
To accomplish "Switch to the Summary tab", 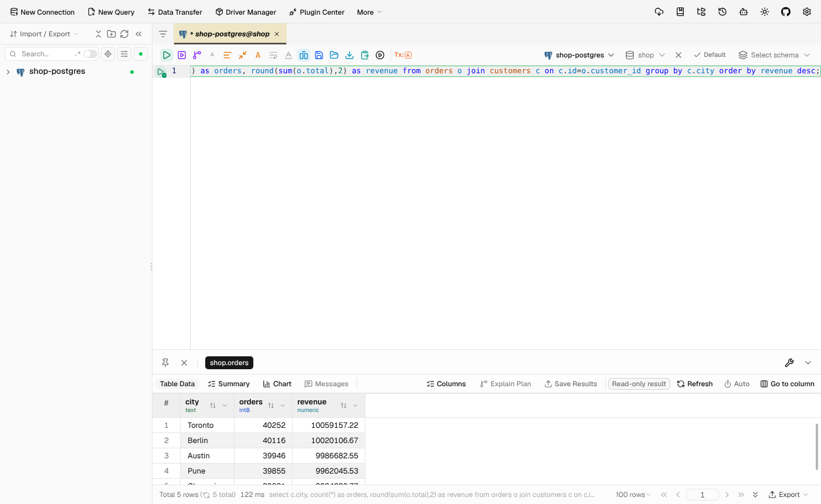I will pos(229,384).
